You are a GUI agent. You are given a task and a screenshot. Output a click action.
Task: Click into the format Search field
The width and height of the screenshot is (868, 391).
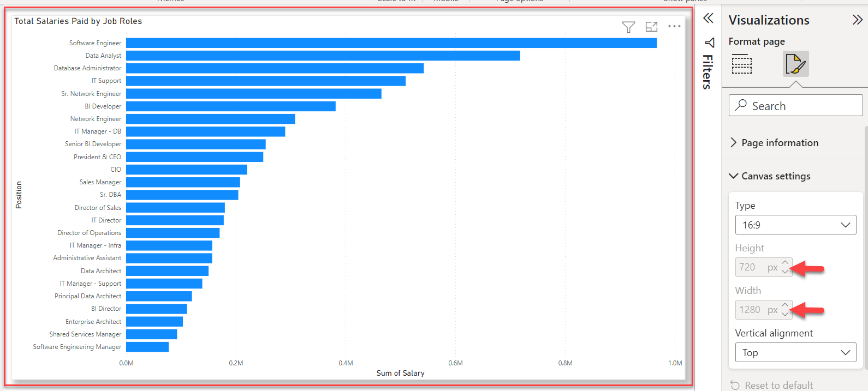pyautogui.click(x=795, y=105)
